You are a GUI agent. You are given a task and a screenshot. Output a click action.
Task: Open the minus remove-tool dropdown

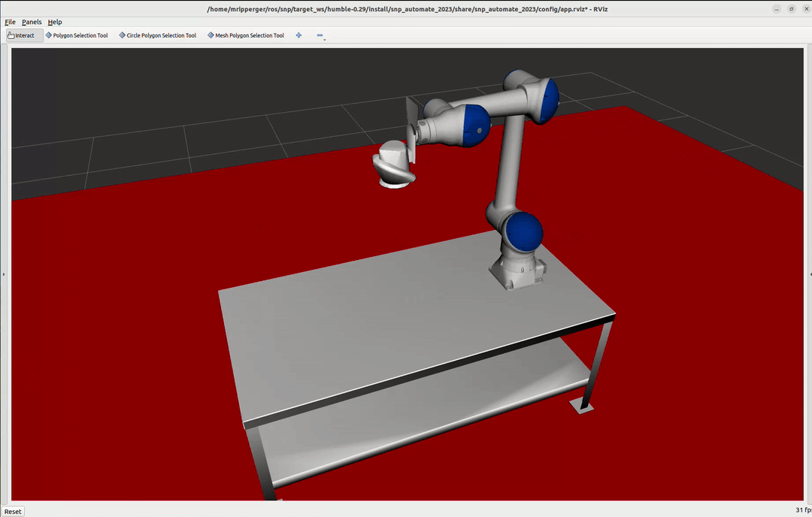click(x=320, y=36)
